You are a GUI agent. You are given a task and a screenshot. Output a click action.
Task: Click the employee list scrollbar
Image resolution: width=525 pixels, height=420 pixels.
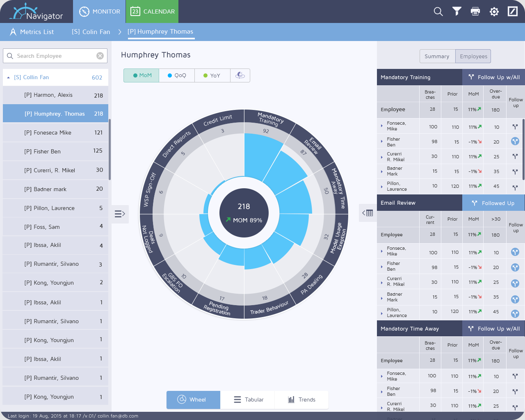(110, 150)
